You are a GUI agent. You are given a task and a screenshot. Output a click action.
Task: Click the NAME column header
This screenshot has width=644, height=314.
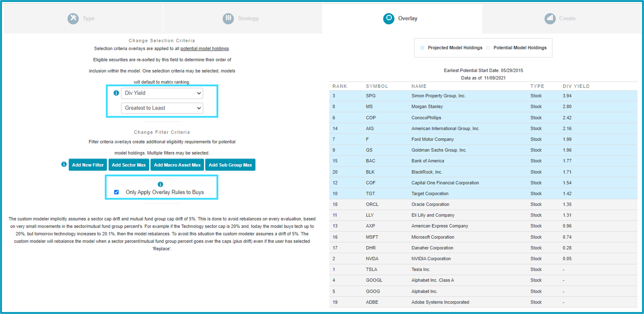point(419,86)
